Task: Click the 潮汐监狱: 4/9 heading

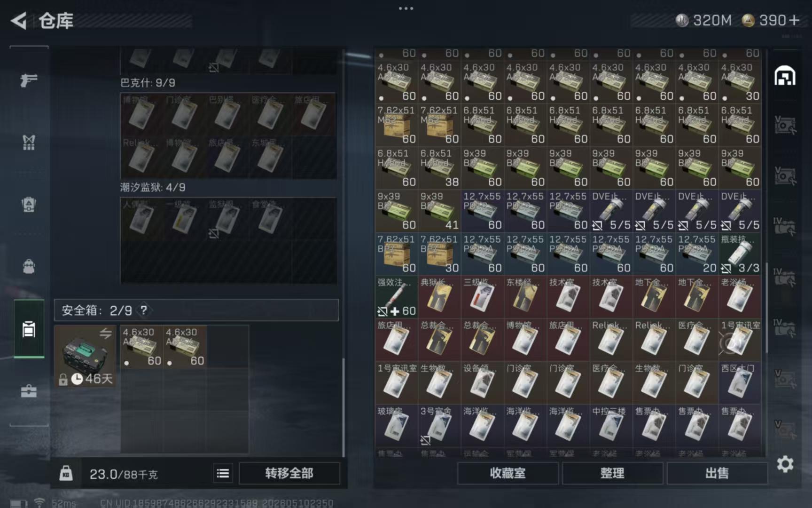Action: click(153, 187)
